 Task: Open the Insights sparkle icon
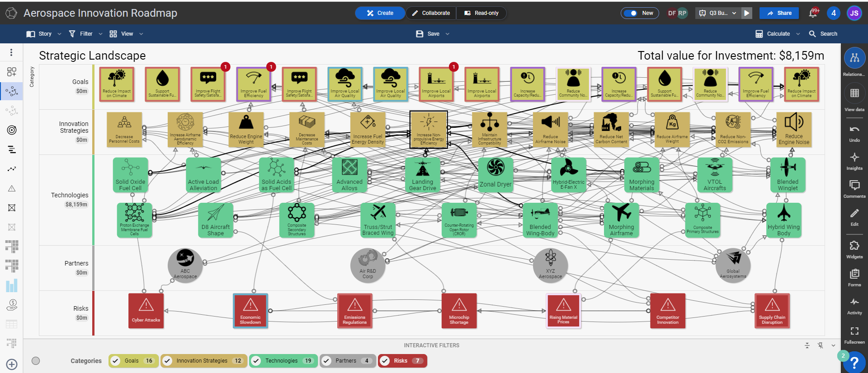coord(854,157)
